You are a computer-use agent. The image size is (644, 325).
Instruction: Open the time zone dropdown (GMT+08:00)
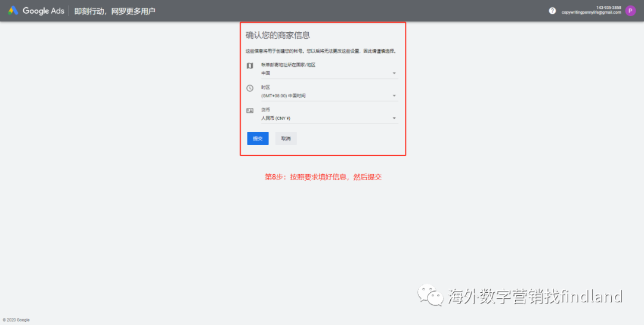point(329,96)
